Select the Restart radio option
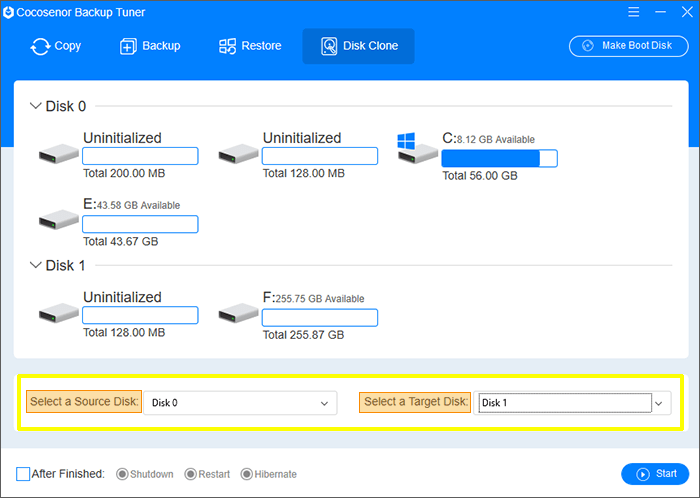Image resolution: width=700 pixels, height=498 pixels. [x=191, y=474]
